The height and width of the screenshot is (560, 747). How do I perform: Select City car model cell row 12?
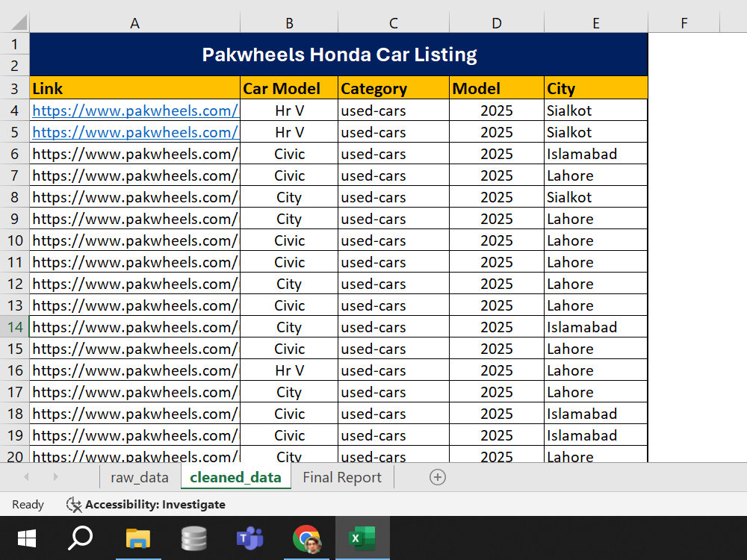pyautogui.click(x=289, y=284)
